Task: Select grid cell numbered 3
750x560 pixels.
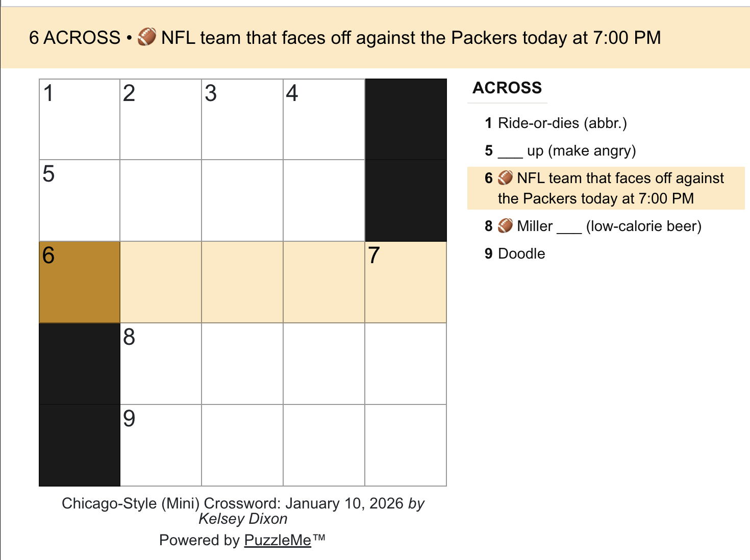Action: pos(242,119)
